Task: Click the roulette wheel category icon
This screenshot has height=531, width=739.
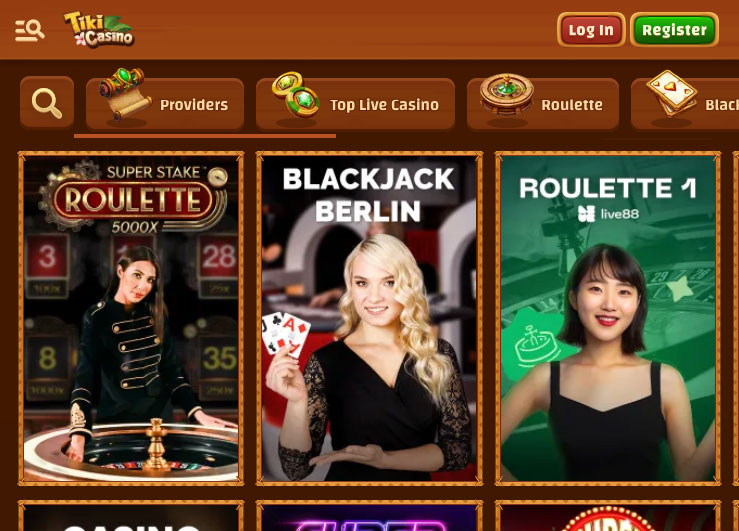Action: point(507,95)
